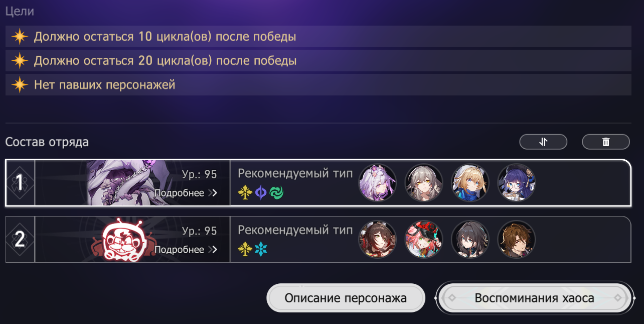Select team slot number 2

(20, 240)
